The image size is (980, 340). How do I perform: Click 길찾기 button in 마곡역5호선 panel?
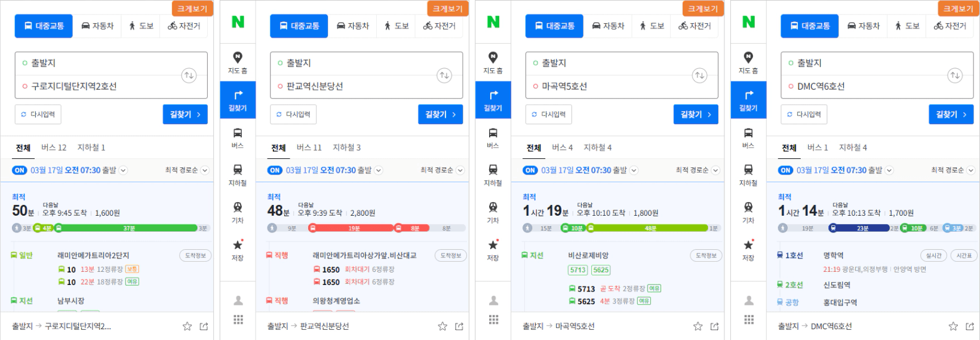tap(696, 114)
